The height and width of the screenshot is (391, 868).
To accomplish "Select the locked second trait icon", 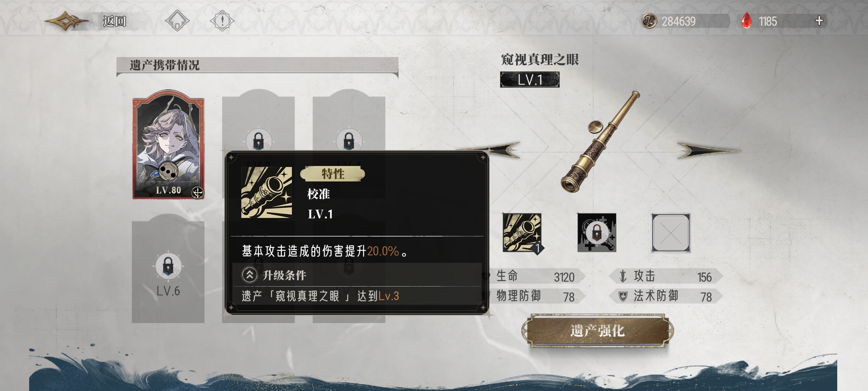I will 597,233.
